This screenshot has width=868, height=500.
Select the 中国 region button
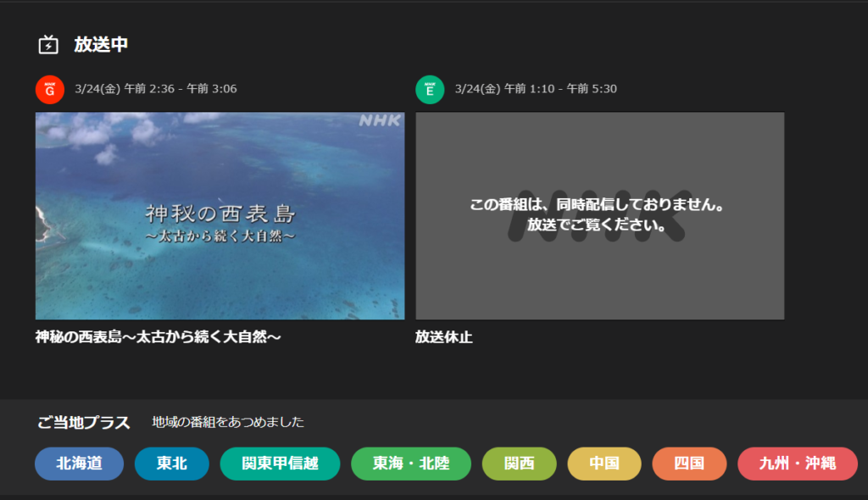tap(604, 464)
